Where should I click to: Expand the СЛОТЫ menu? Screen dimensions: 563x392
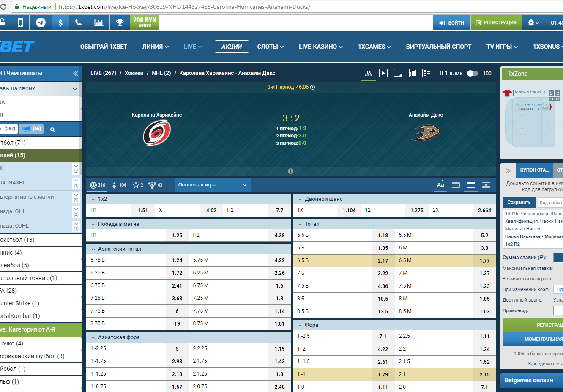click(x=271, y=47)
